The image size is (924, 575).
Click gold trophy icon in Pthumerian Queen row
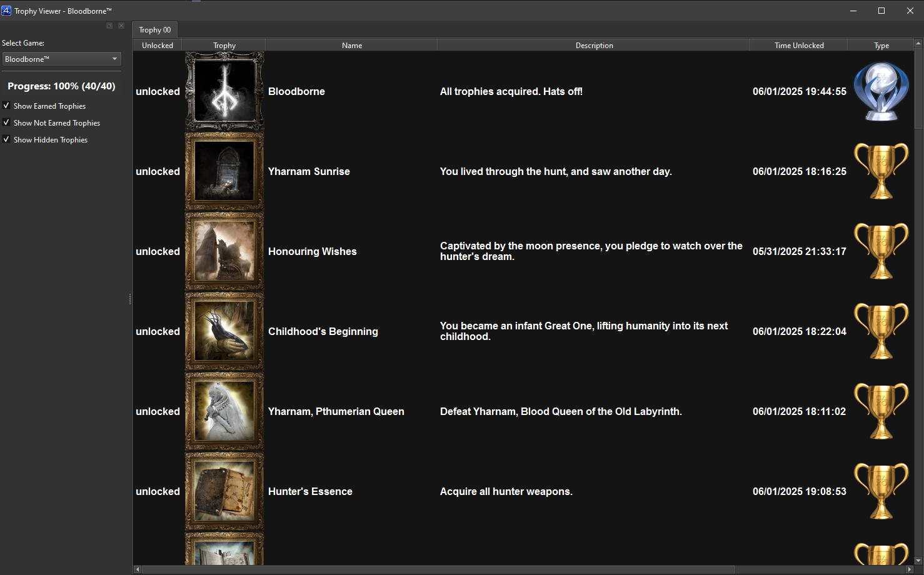point(881,411)
